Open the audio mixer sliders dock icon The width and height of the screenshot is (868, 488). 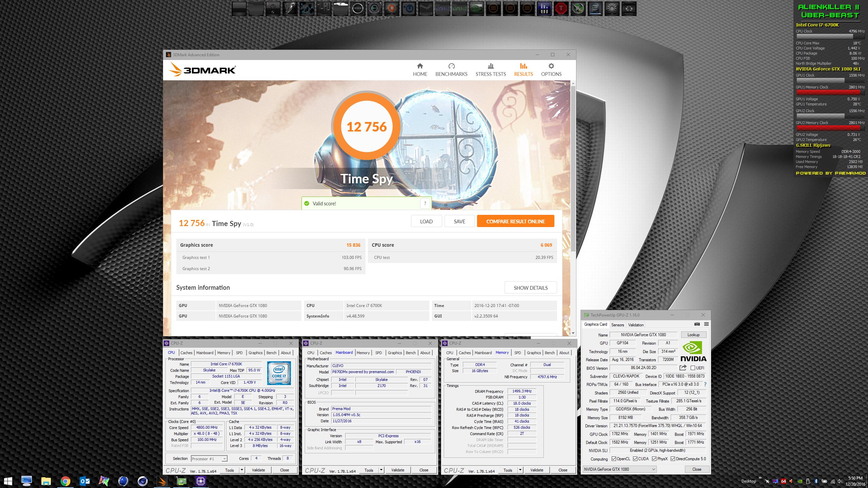[x=324, y=8]
